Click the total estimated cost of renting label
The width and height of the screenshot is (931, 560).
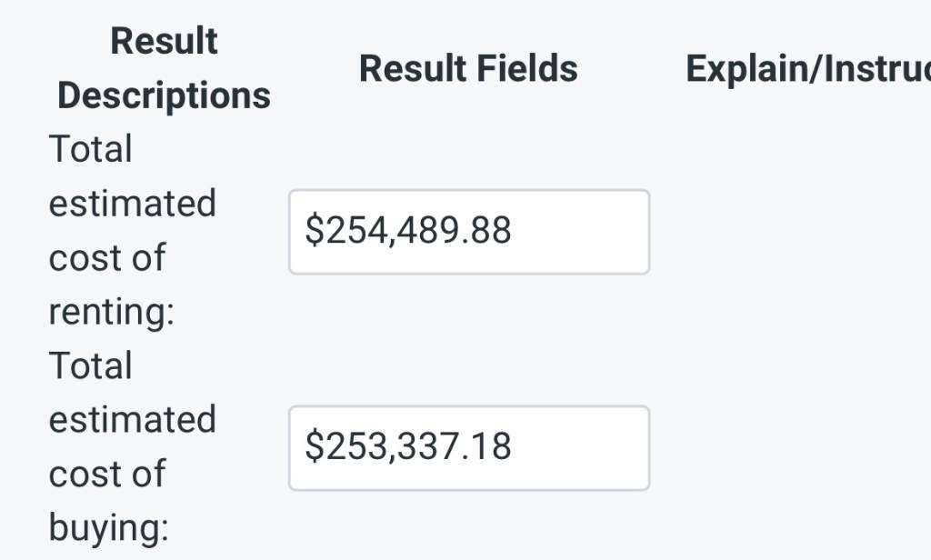pyautogui.click(x=132, y=230)
